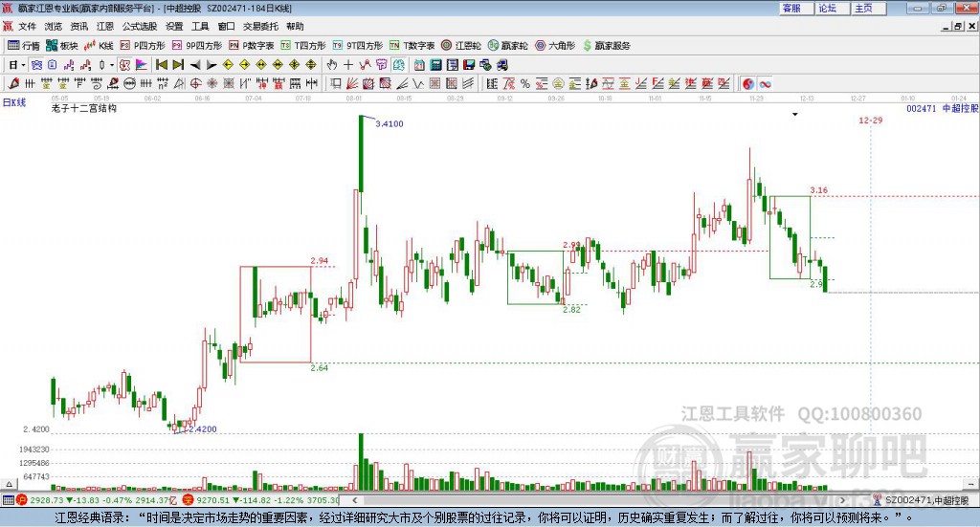
Task: Toggle the yin-yang icon
Action: tap(748, 83)
